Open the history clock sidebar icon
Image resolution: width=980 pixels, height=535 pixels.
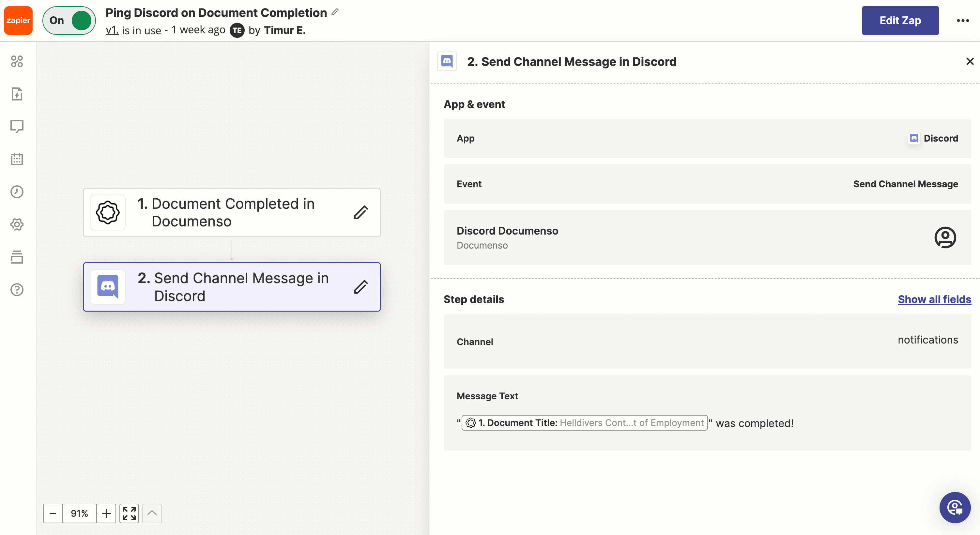point(17,192)
